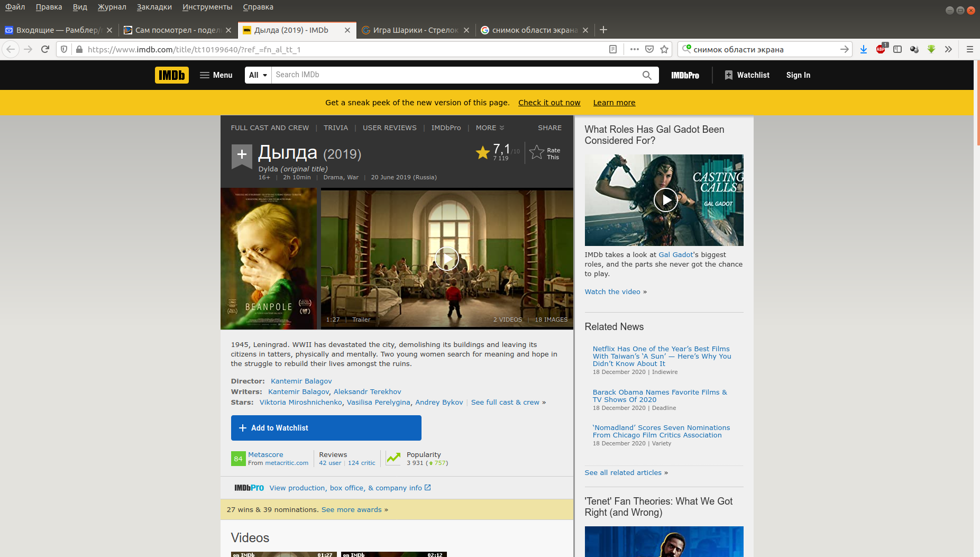Click the IMDb logo home icon
Screen dimensions: 980x557
[172, 75]
